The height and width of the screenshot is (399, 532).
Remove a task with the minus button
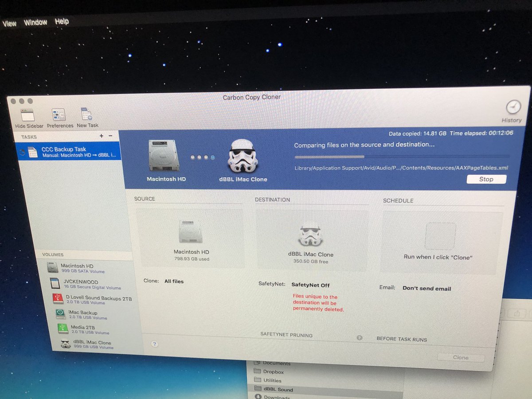point(110,136)
